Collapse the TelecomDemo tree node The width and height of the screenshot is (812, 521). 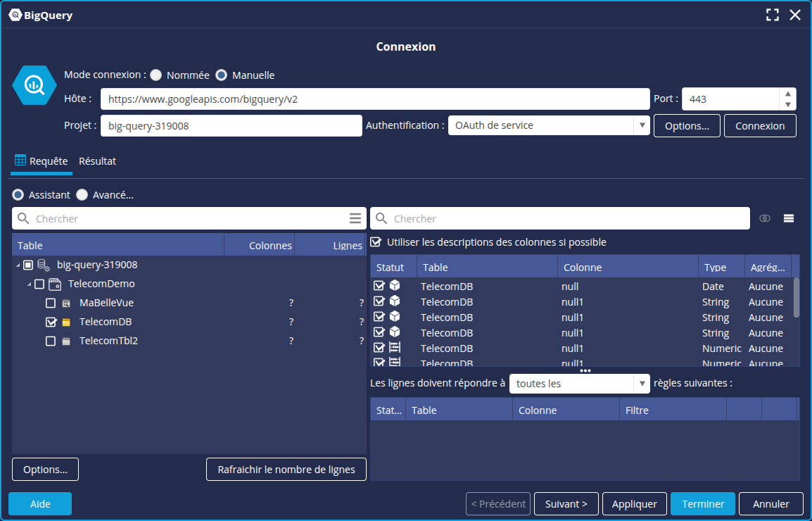pos(30,284)
